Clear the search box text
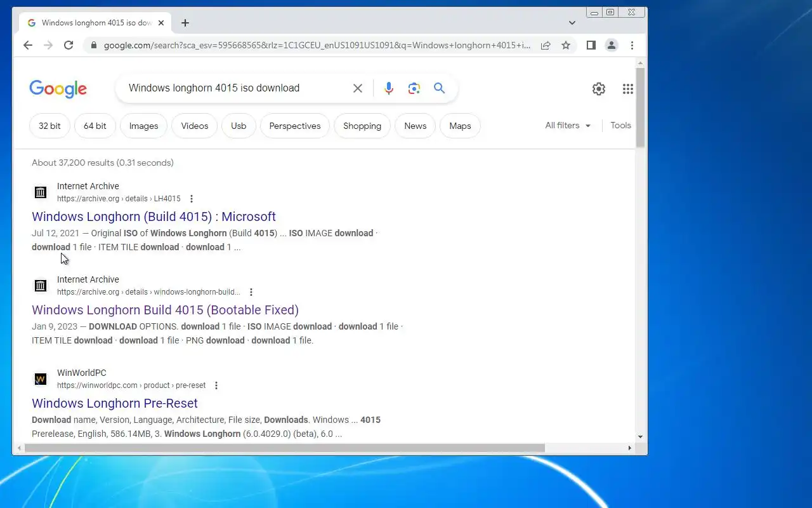The width and height of the screenshot is (812, 508). tap(358, 88)
